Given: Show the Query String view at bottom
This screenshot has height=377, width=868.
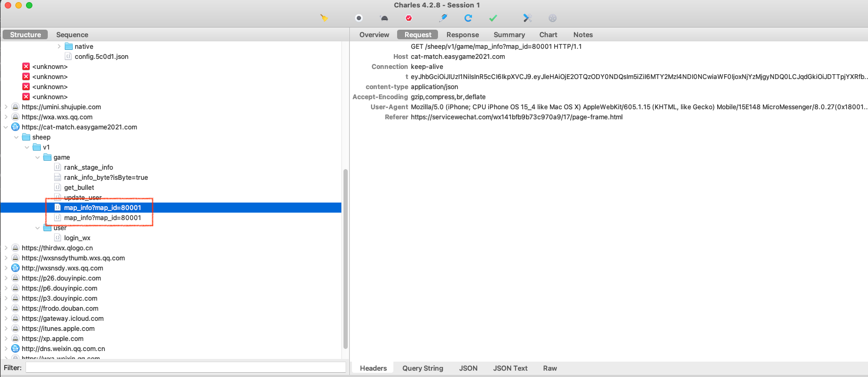Looking at the screenshot, I should pos(423,368).
